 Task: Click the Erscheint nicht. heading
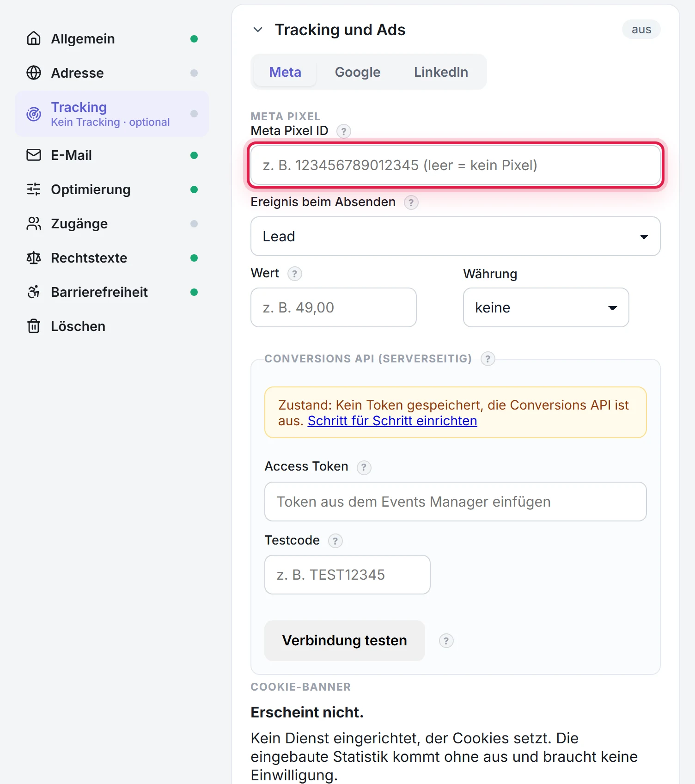click(307, 712)
